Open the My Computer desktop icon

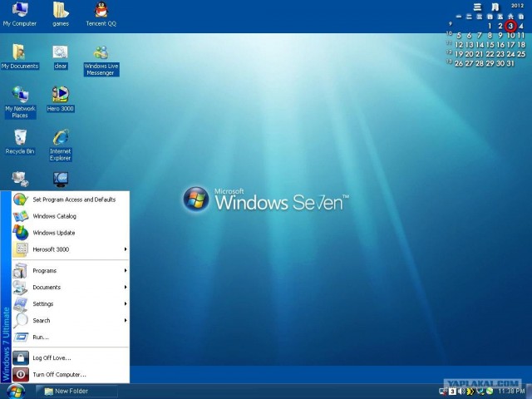click(20, 13)
